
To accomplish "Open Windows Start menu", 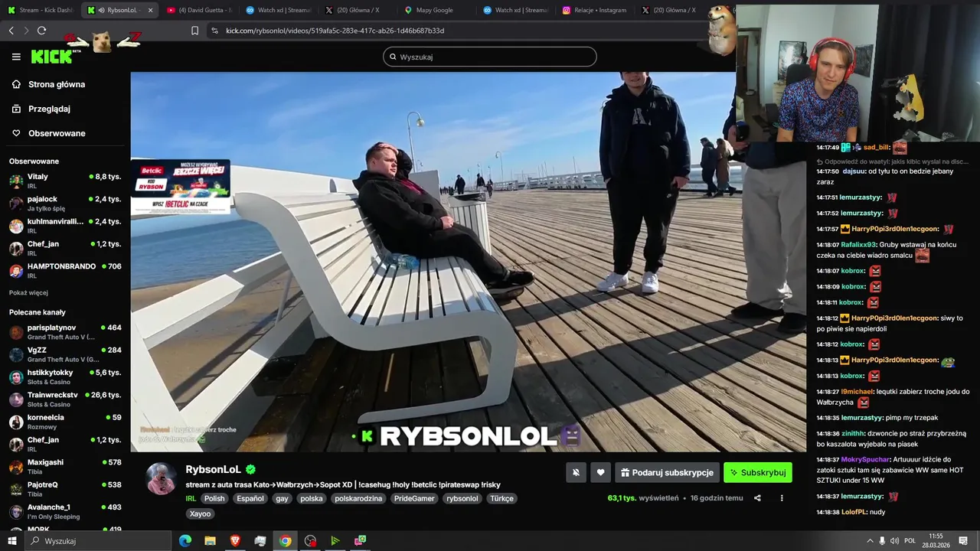I will click(11, 541).
